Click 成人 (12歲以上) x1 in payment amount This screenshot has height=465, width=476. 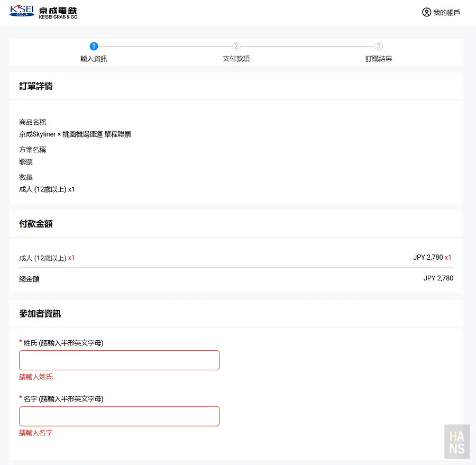47,258
